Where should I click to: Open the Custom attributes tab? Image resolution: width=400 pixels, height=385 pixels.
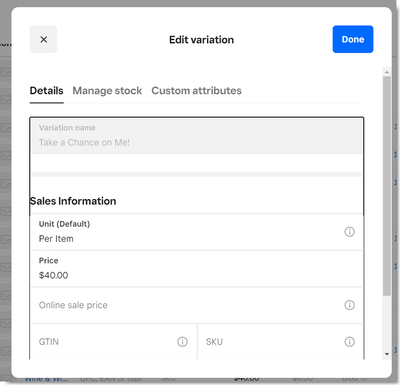point(196,91)
